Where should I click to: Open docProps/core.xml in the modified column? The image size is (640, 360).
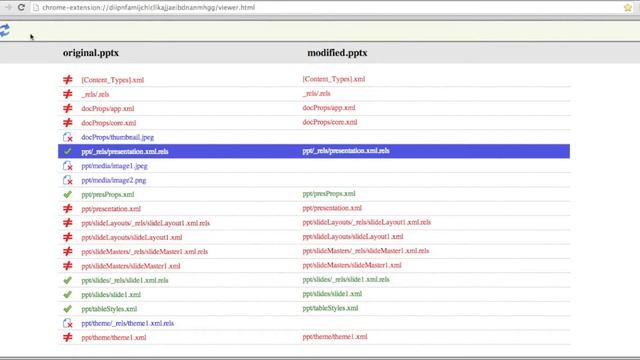(x=330, y=122)
